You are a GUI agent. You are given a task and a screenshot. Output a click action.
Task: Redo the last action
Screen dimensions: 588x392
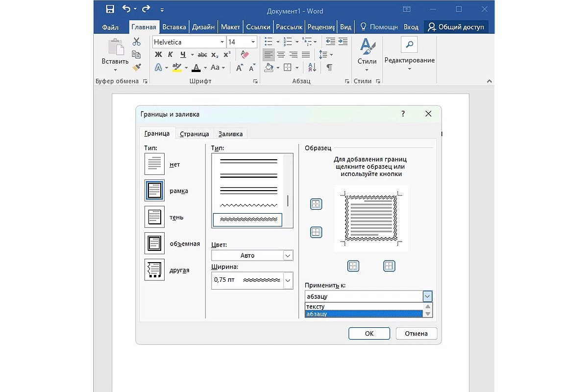click(x=146, y=9)
